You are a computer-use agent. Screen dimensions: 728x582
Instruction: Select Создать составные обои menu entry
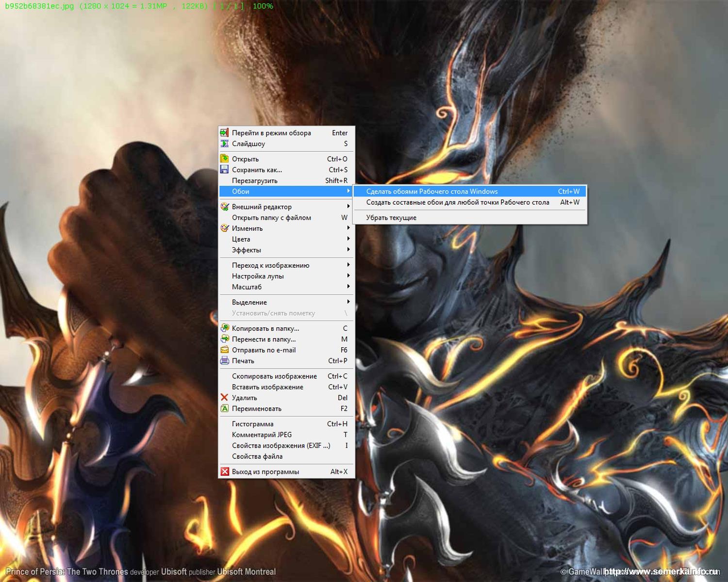(457, 202)
